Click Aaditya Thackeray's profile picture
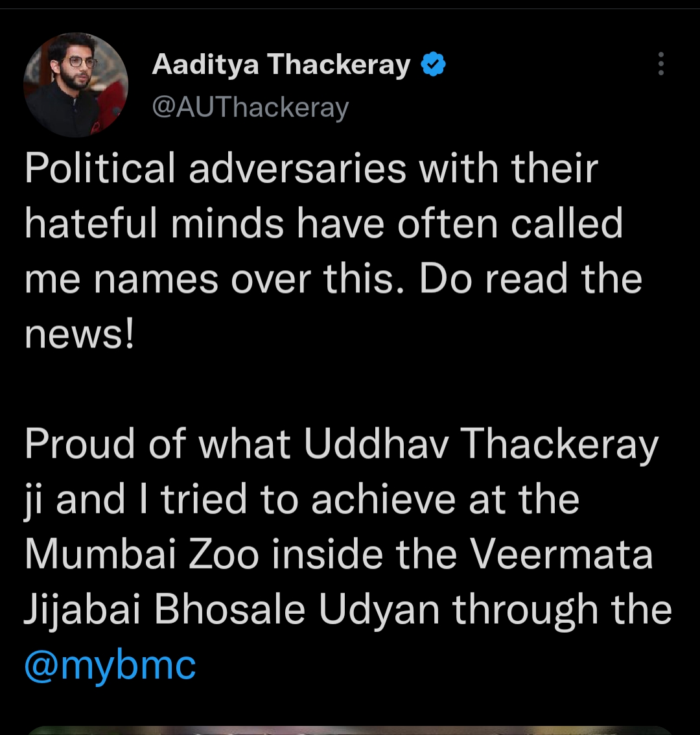 pos(76,84)
